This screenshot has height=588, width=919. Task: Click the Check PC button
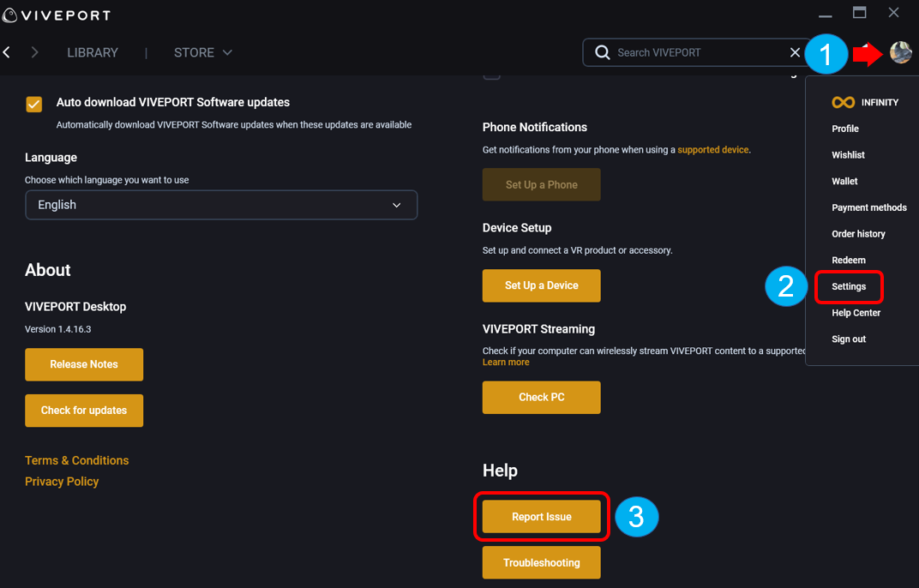tap(542, 398)
